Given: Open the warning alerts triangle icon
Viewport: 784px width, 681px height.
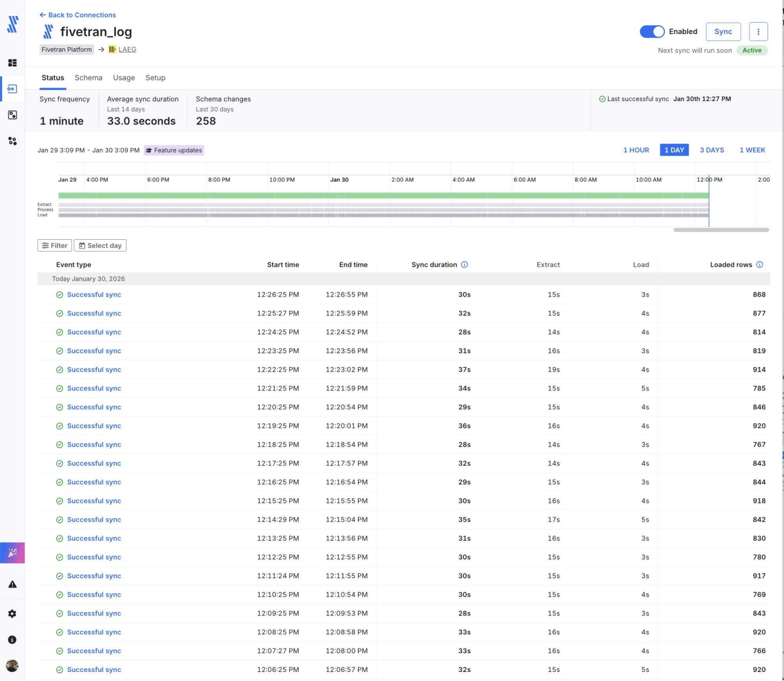Looking at the screenshot, I should (12, 584).
